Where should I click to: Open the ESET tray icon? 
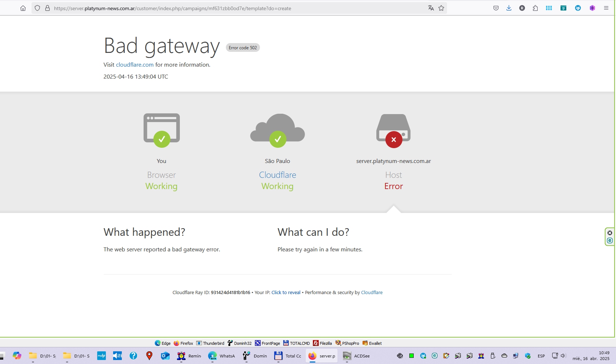coord(435,356)
